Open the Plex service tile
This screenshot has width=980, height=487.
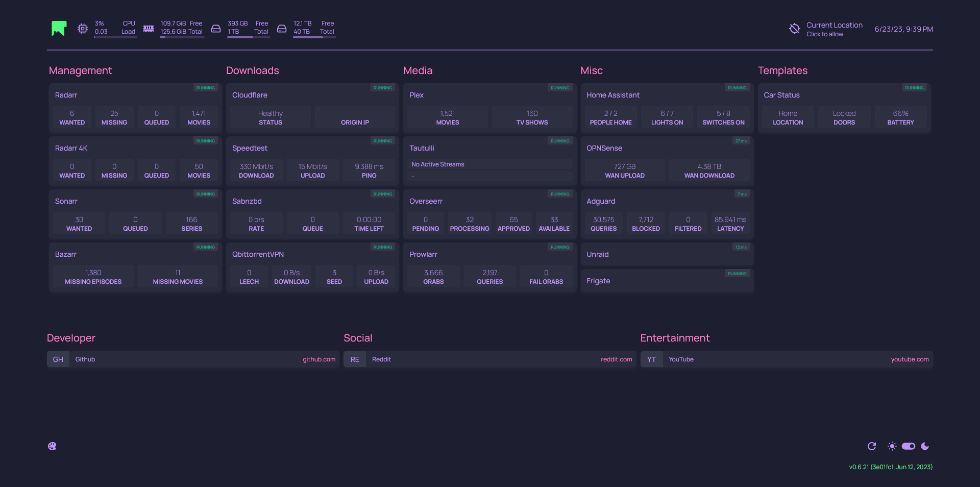click(x=416, y=95)
